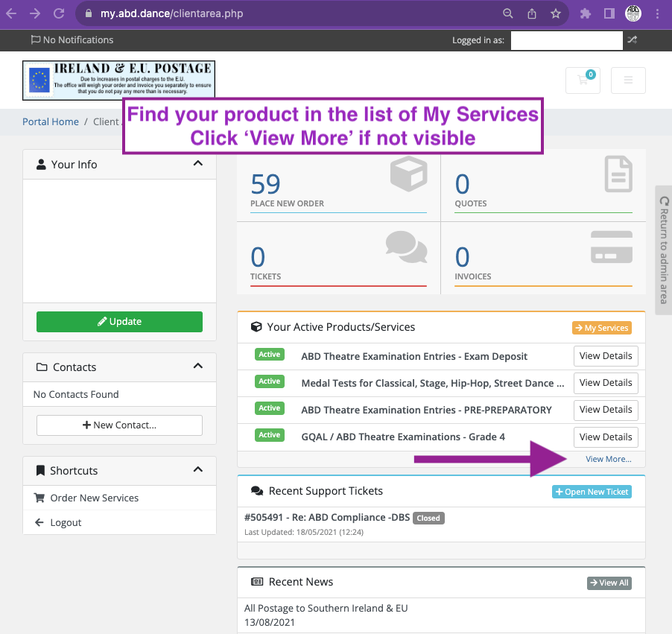This screenshot has height=634, width=672.
Task: Open browser extensions puzzle icon
Action: [586, 13]
